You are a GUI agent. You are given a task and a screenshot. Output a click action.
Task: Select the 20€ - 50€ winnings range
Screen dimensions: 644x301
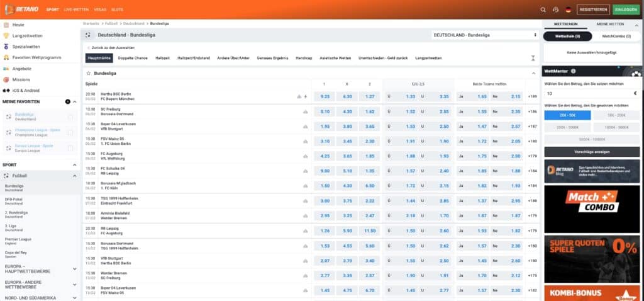pyautogui.click(x=568, y=115)
